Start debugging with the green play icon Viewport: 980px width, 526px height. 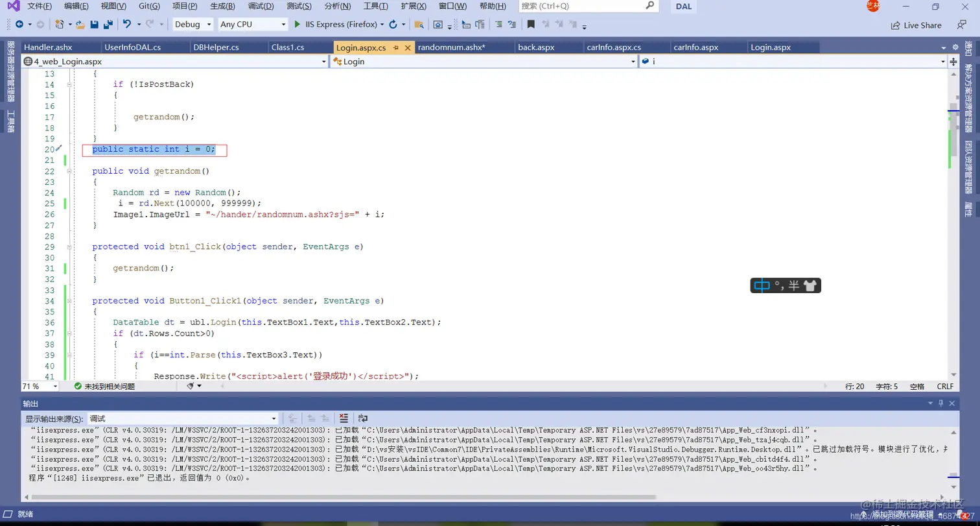[x=297, y=24]
